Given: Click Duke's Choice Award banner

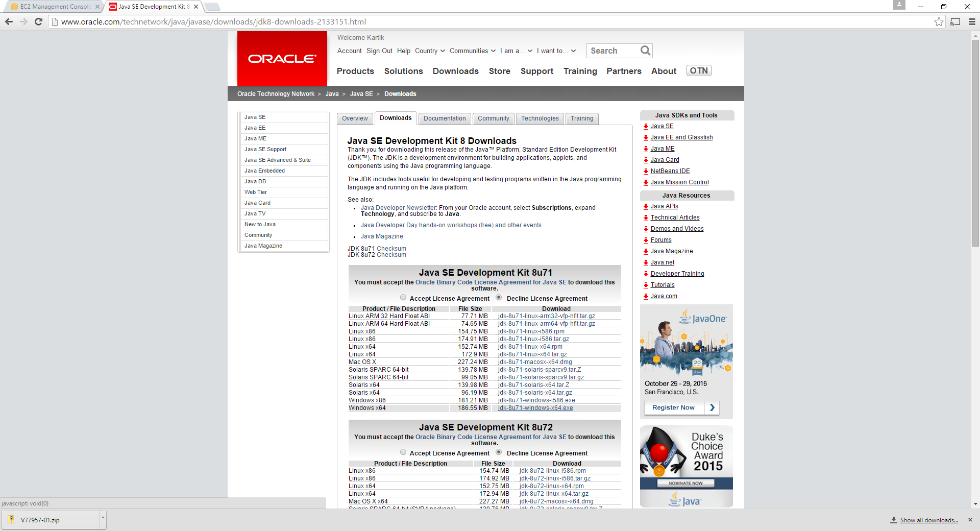Looking at the screenshot, I should pos(687,466).
